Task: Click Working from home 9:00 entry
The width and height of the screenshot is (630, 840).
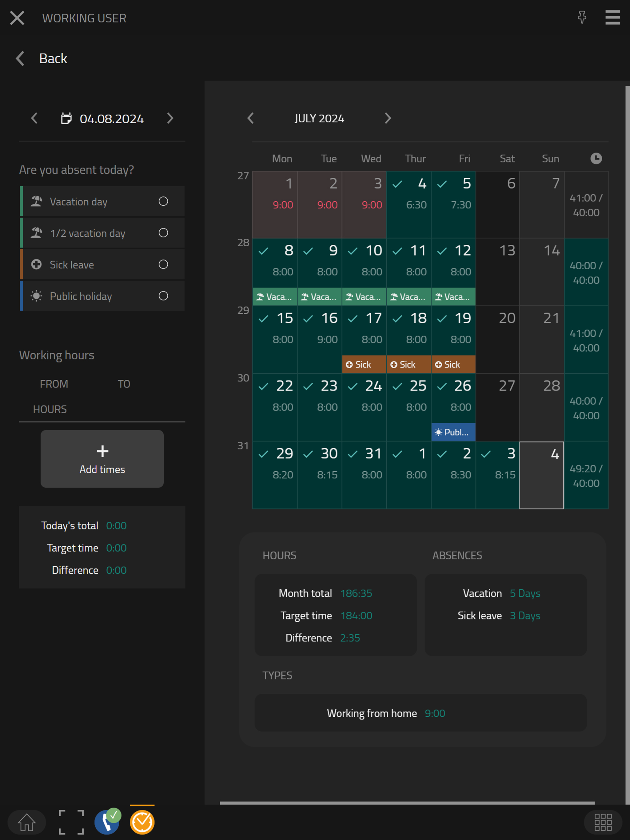Action: [386, 713]
